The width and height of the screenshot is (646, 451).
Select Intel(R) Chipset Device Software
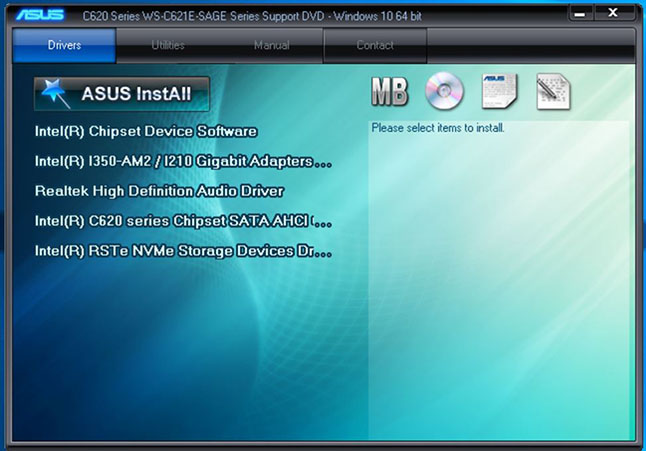pyautogui.click(x=146, y=131)
